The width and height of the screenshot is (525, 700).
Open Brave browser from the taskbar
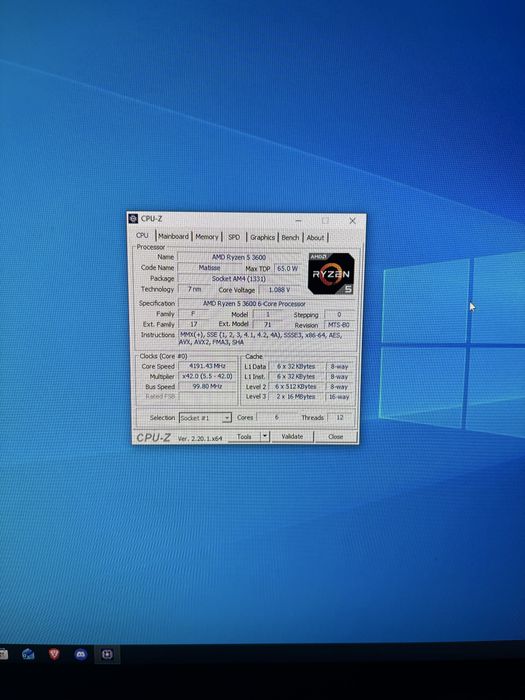click(x=54, y=654)
